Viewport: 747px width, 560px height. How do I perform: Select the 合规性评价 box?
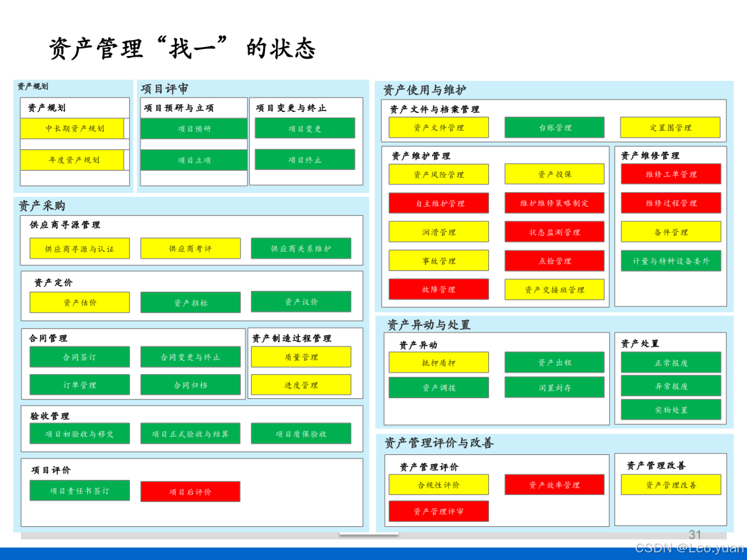439,485
